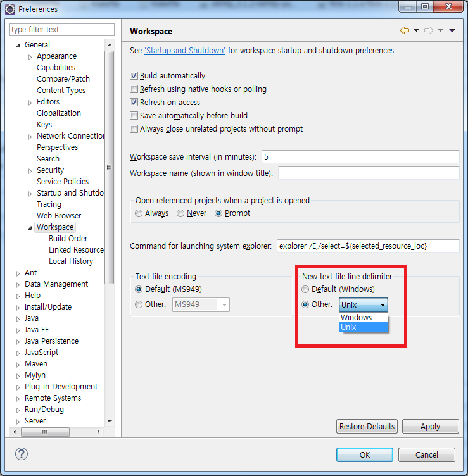Click the back navigation arrow icon
The image size is (468, 476).
[405, 30]
